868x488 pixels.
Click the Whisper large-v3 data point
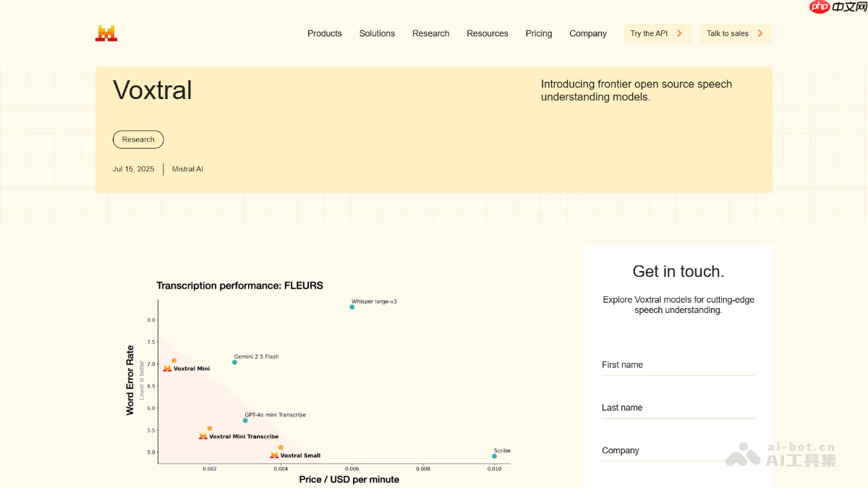pos(352,307)
